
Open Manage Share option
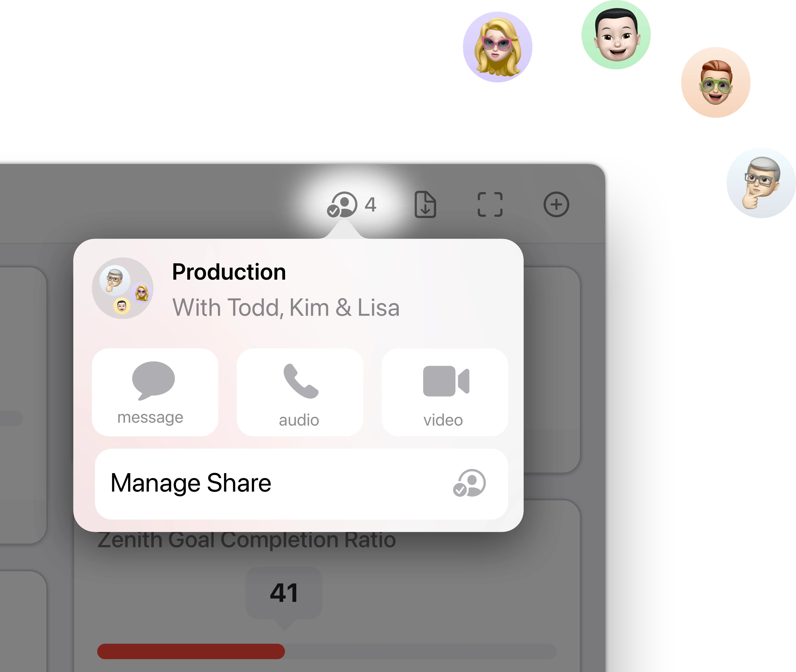[x=301, y=483]
